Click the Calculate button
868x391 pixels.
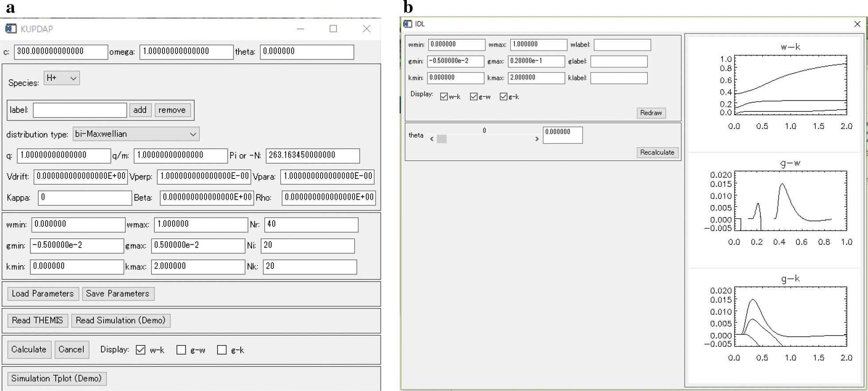[29, 349]
